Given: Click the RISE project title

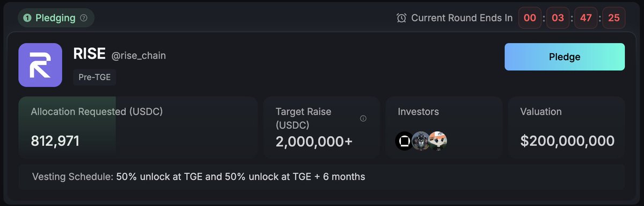Looking at the screenshot, I should [x=89, y=54].
